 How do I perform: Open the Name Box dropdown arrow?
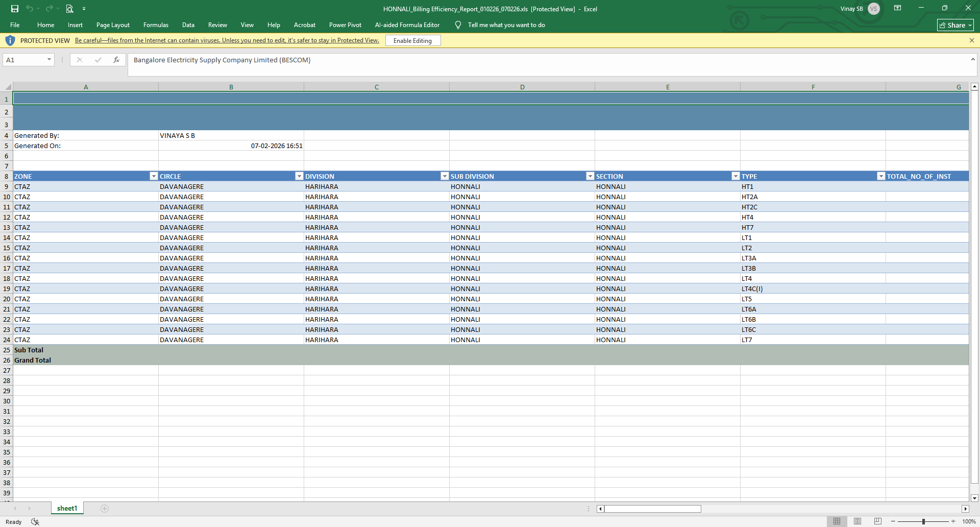point(49,60)
